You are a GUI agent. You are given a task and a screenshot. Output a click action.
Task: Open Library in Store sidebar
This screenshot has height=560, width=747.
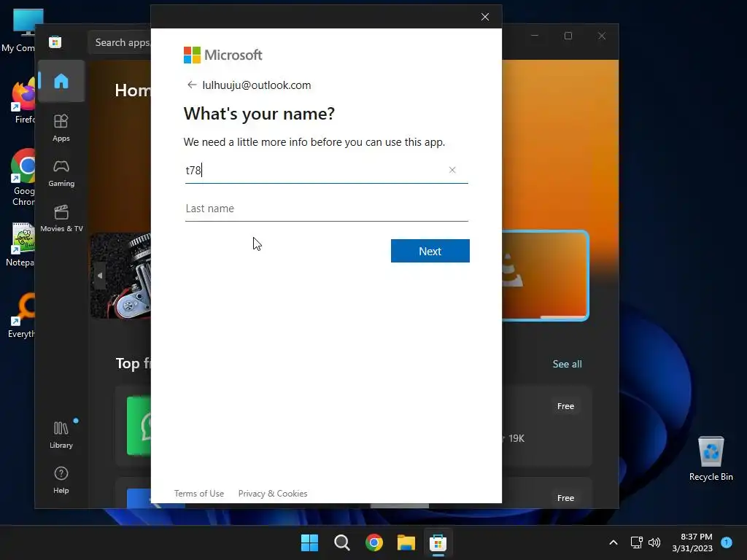61,435
